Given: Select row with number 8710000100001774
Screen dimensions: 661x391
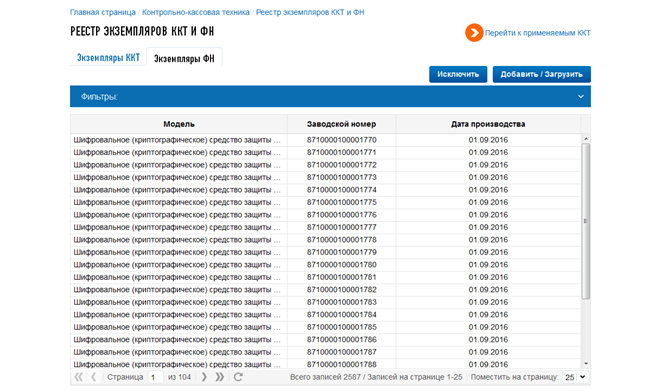Looking at the screenshot, I should tap(325, 190).
